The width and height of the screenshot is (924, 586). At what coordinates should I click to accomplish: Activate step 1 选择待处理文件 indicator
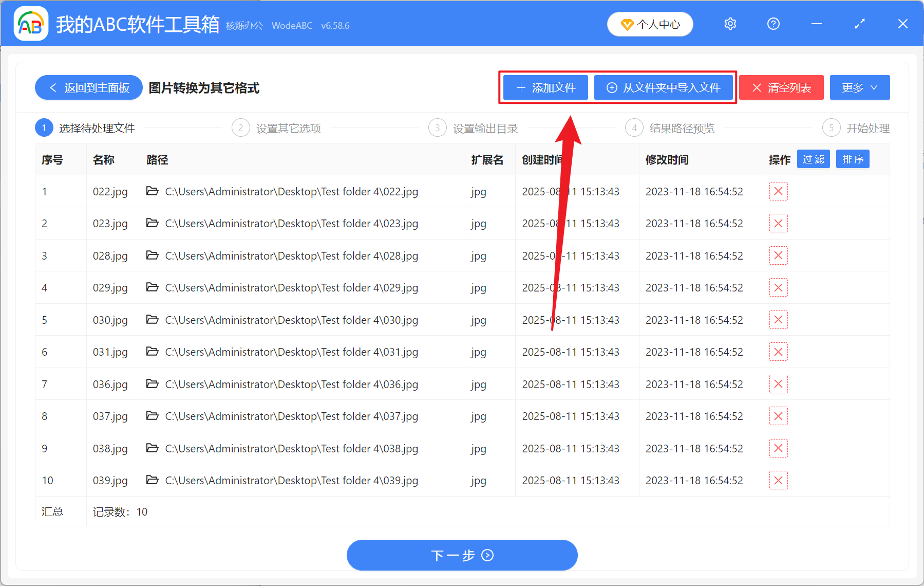pos(88,128)
